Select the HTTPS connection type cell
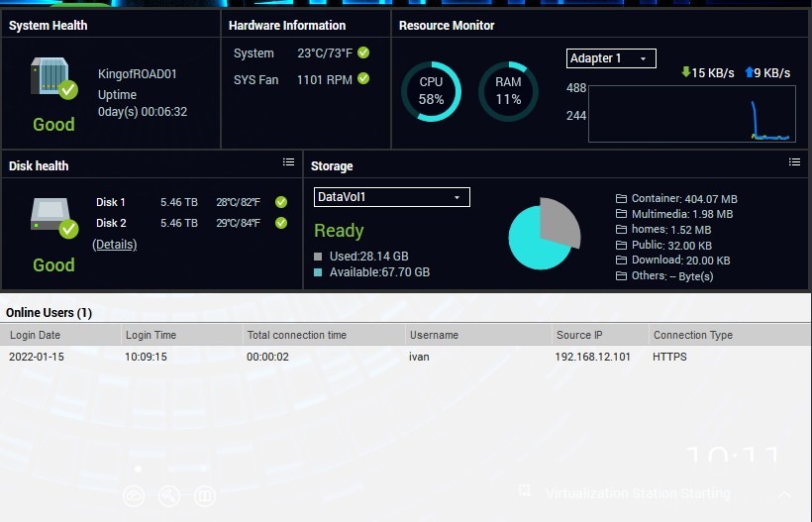 669,357
